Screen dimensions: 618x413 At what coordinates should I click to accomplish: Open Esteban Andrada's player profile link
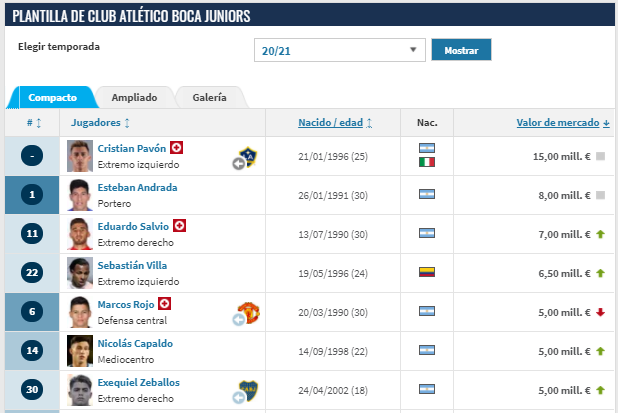[x=137, y=187]
